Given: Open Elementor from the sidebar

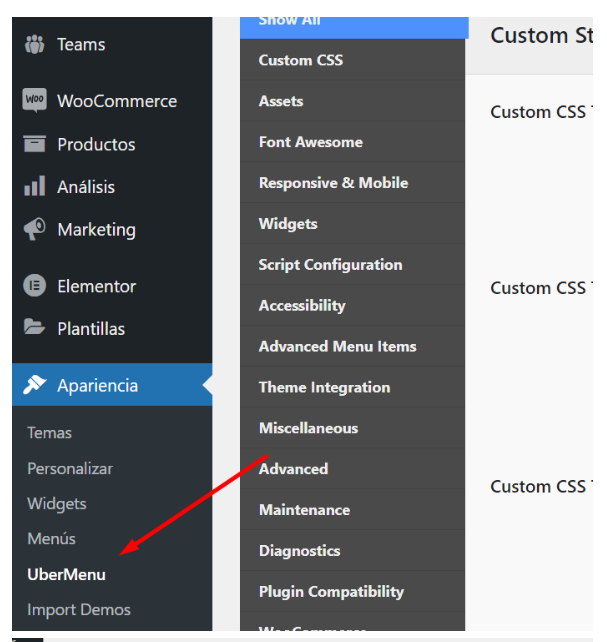Looking at the screenshot, I should 112,286.
